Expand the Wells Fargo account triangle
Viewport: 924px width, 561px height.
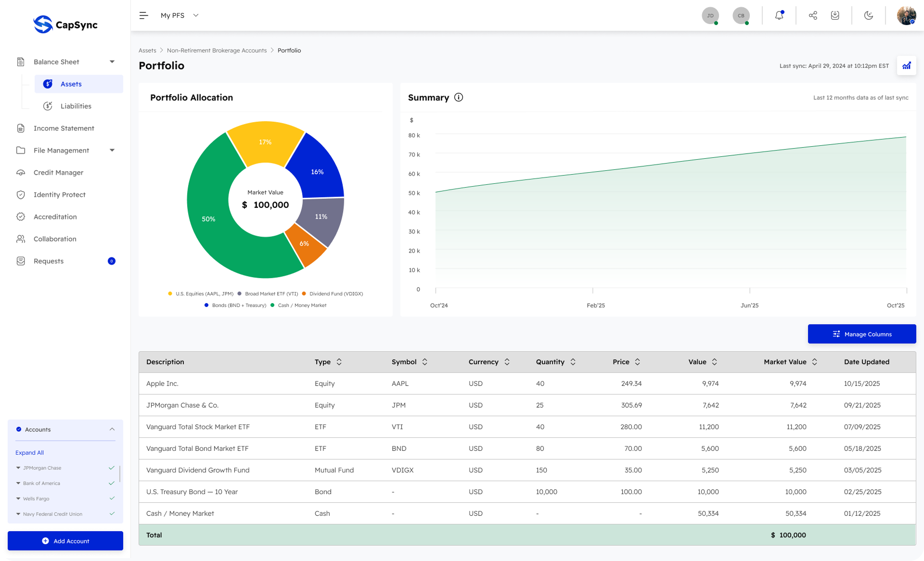[x=18, y=498]
